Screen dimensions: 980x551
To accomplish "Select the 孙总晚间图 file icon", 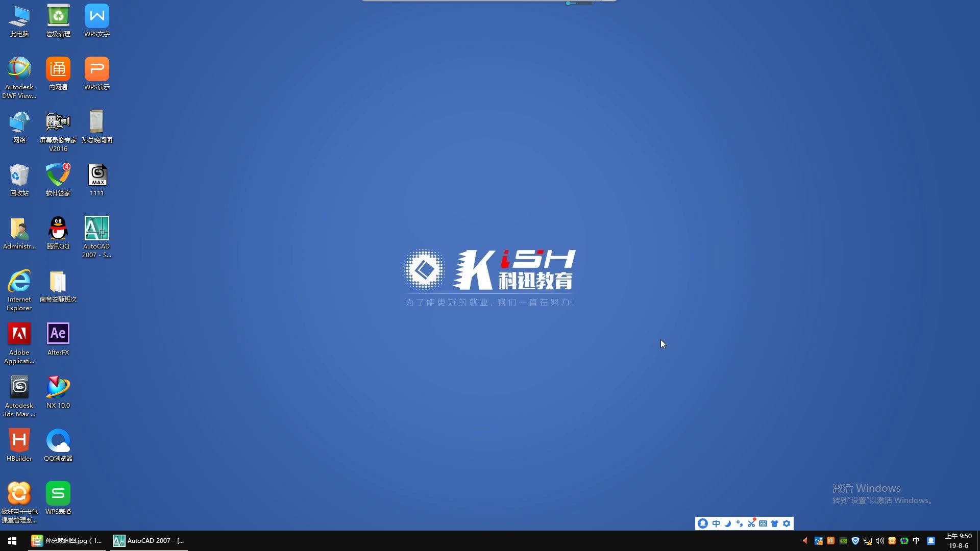I will coord(97,127).
